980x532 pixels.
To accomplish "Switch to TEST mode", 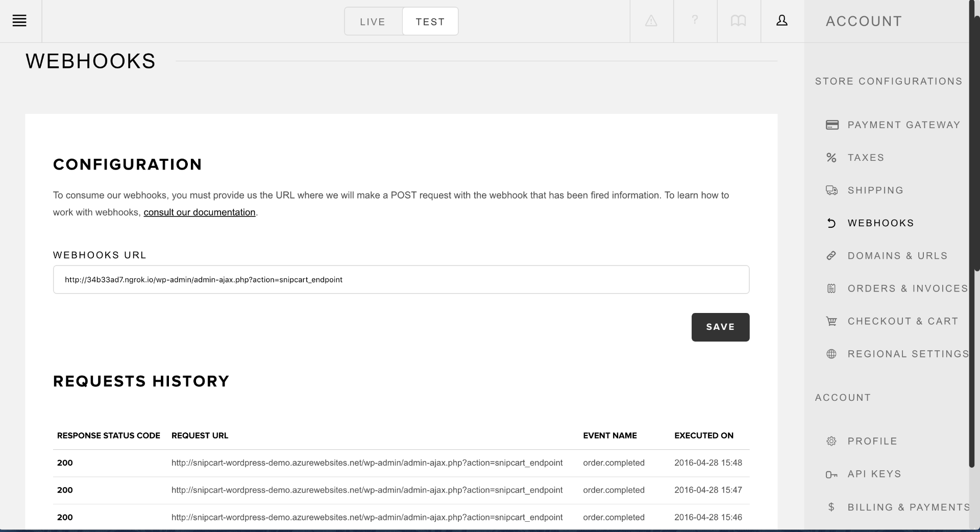I will 430,21.
